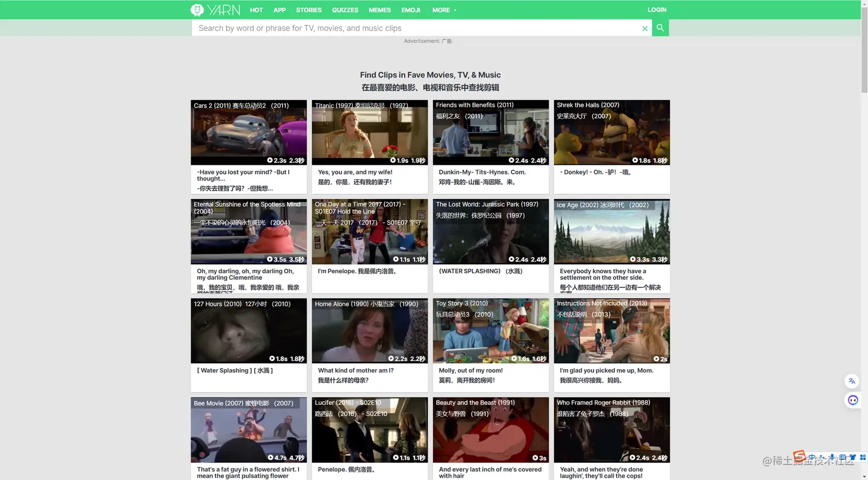868x480 pixels.
Task: Open the Titanic (1997) title link
Action: pyautogui.click(x=361, y=106)
